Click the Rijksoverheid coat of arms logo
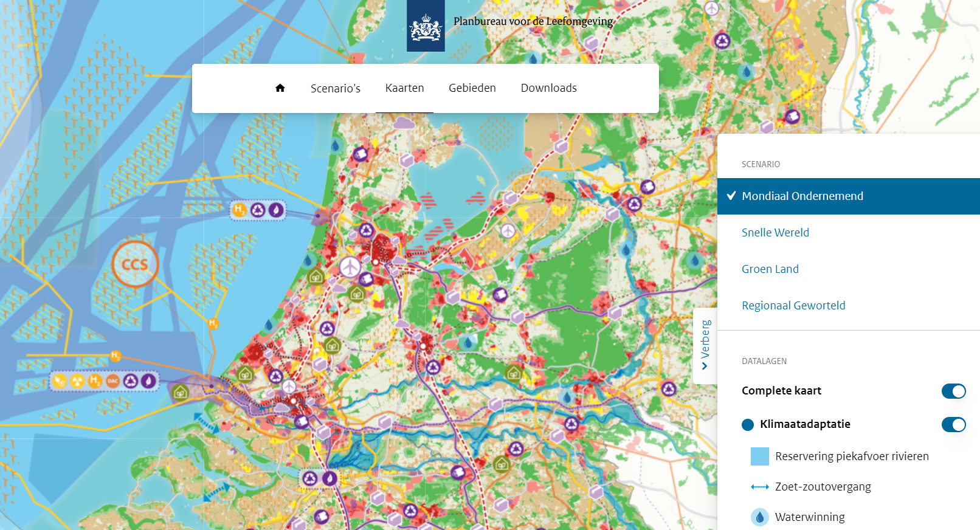The width and height of the screenshot is (980, 530). point(426,26)
